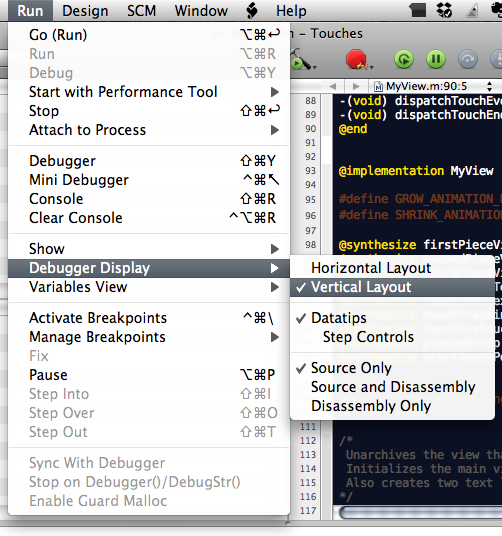This screenshot has width=502, height=536.
Task: Click the green Restart button in toolbar
Action: 404,59
